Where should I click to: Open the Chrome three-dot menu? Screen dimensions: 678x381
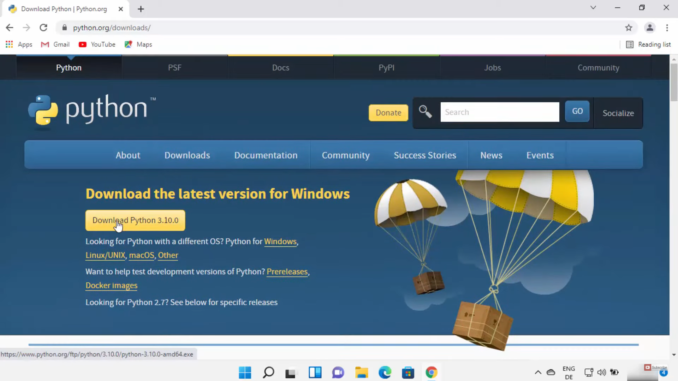pyautogui.click(x=667, y=28)
